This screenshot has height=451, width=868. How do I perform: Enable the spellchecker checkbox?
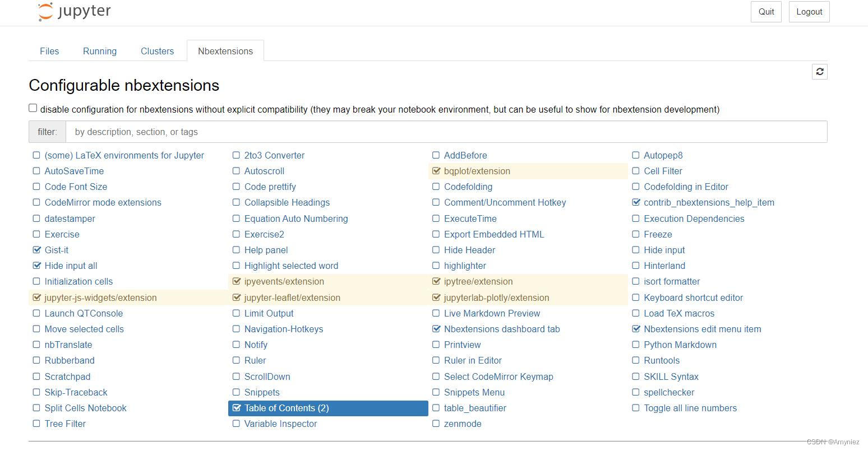636,392
